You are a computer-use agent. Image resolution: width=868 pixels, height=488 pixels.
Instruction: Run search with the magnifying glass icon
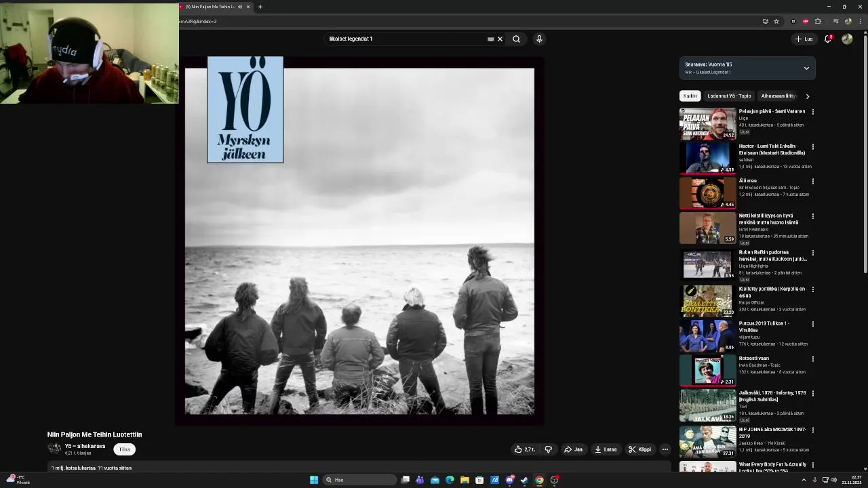(517, 39)
